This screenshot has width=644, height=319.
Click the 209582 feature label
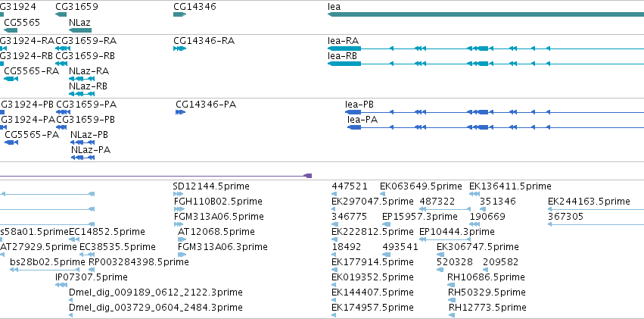[x=501, y=262]
